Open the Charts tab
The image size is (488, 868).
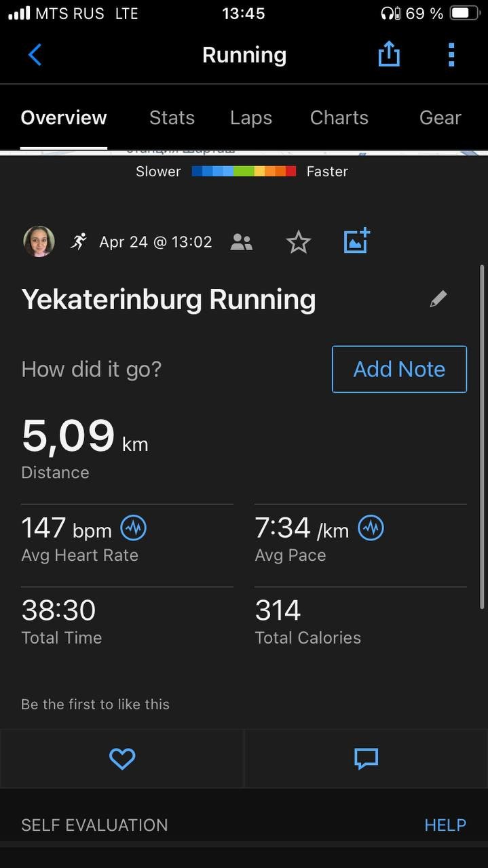click(339, 118)
